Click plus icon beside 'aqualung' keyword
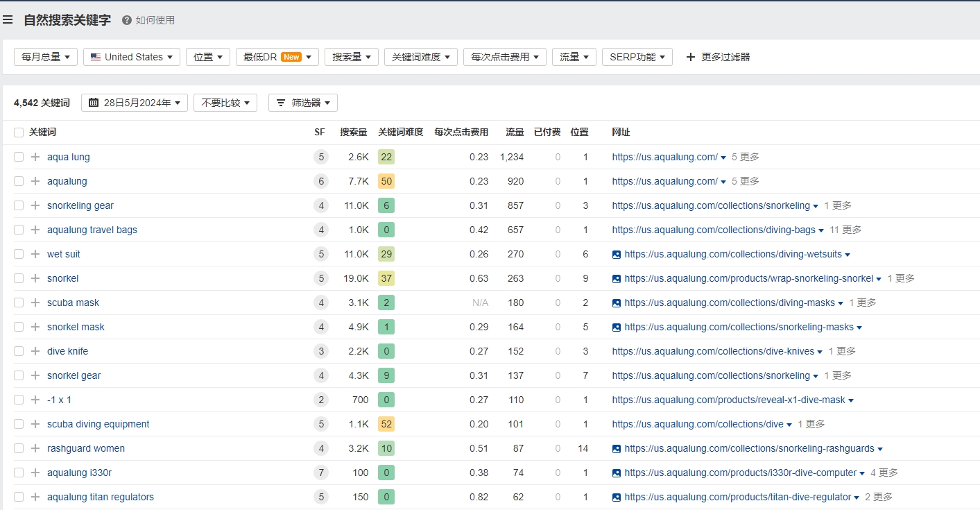This screenshot has height=510, width=980. coord(35,181)
